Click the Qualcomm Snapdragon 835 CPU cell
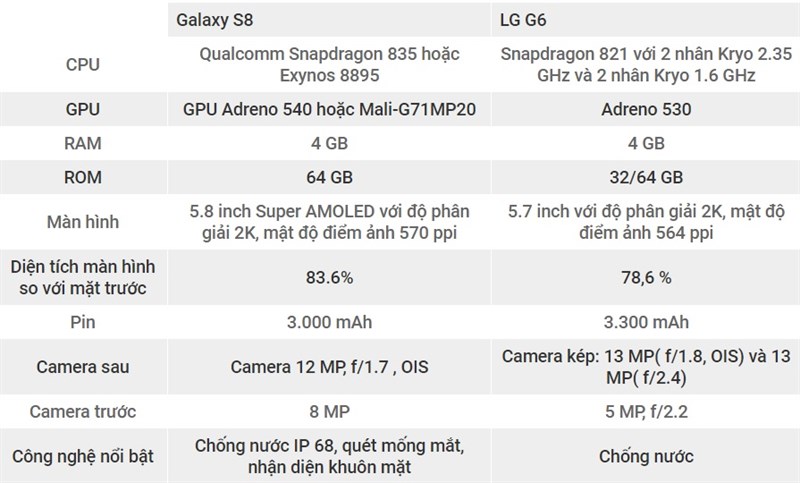 coord(328,64)
